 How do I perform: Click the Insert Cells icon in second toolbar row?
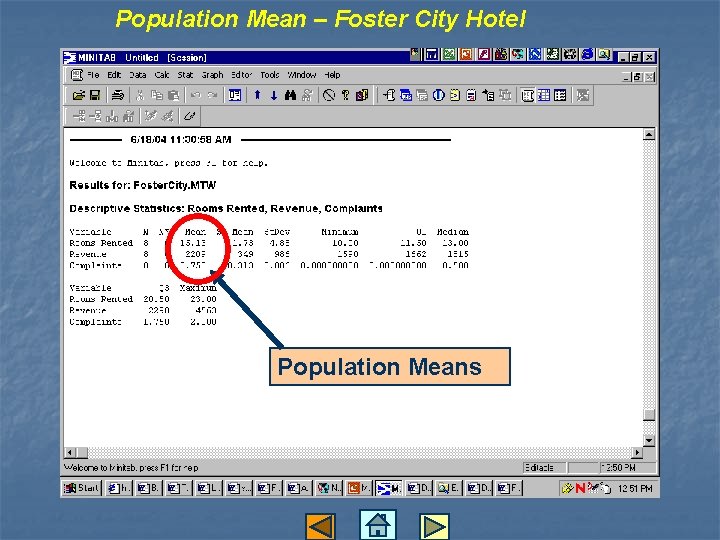(79, 116)
